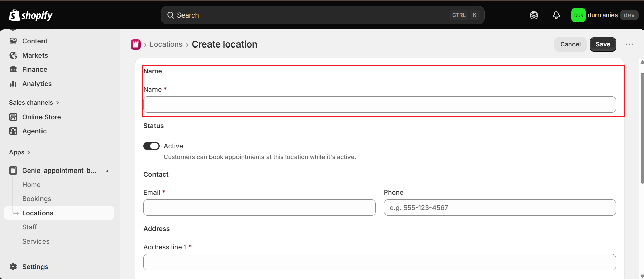Image resolution: width=644 pixels, height=279 pixels.
Task: Click the Agentic icon
Action: [13, 131]
